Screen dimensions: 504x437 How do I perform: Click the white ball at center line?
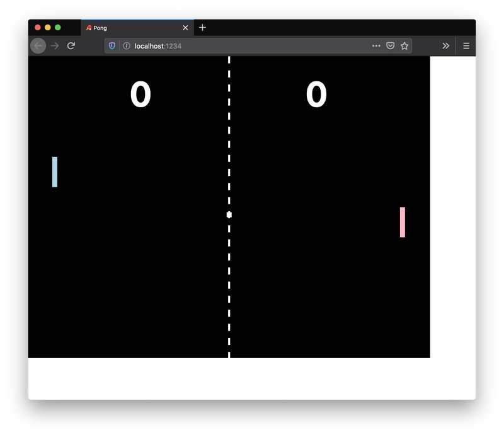pos(229,215)
